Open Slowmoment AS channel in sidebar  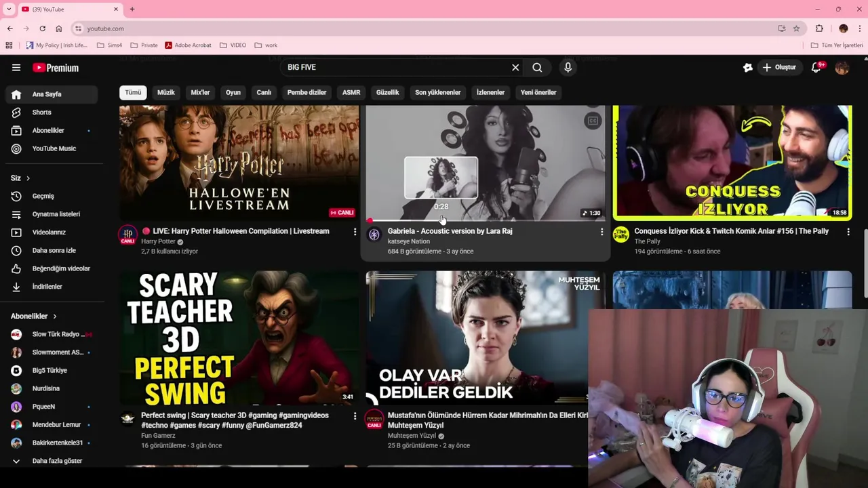pos(52,352)
